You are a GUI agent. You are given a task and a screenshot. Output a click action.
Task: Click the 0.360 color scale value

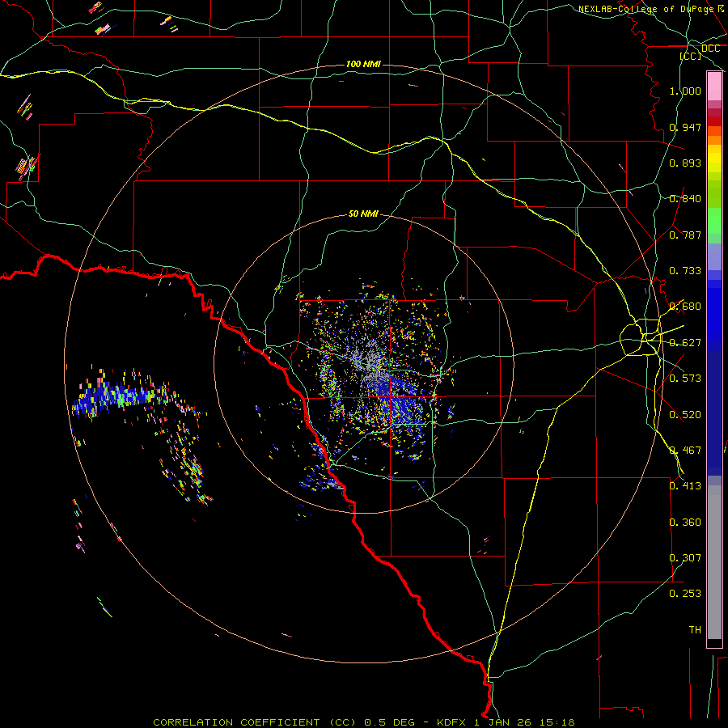click(x=685, y=523)
